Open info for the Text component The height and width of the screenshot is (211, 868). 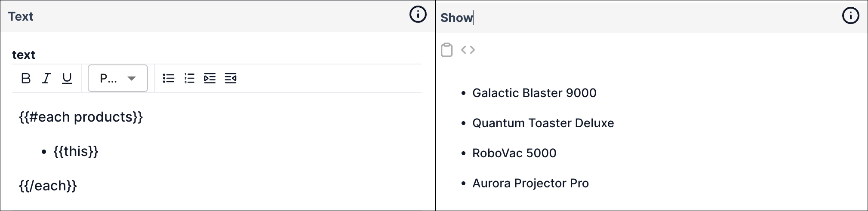tap(418, 15)
